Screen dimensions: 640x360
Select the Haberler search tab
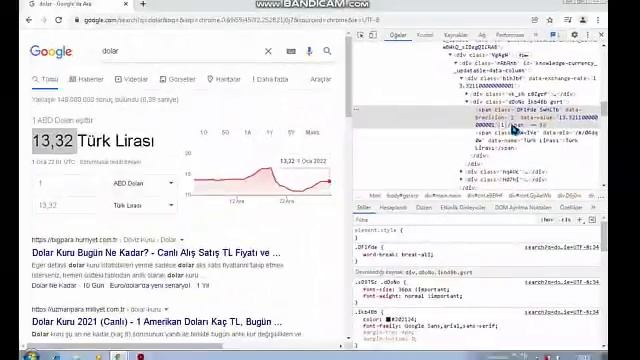[x=86, y=79]
